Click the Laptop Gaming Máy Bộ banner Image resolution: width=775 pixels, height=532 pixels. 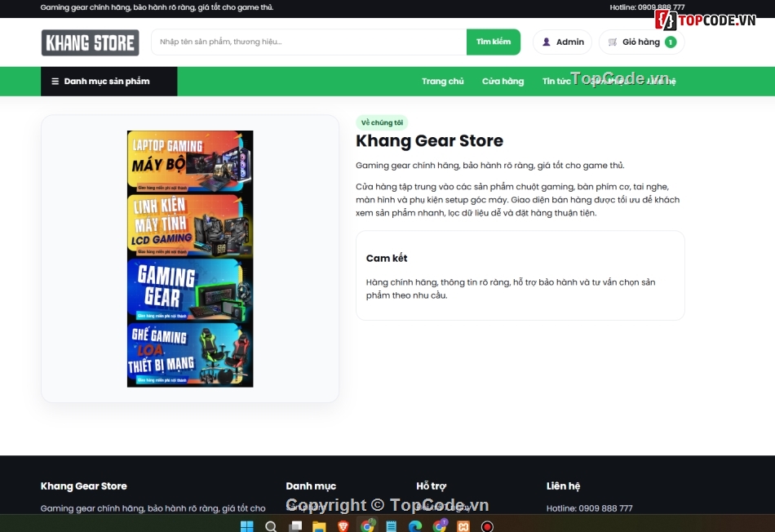190,162
